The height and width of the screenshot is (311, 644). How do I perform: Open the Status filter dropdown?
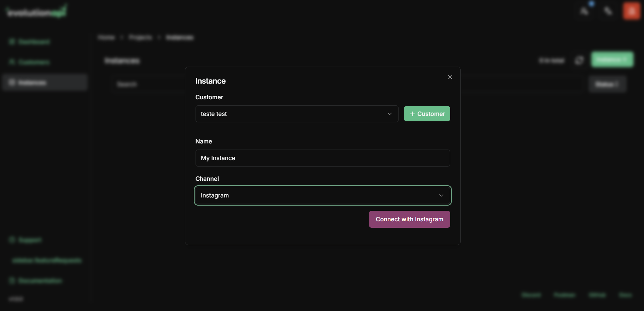(607, 84)
